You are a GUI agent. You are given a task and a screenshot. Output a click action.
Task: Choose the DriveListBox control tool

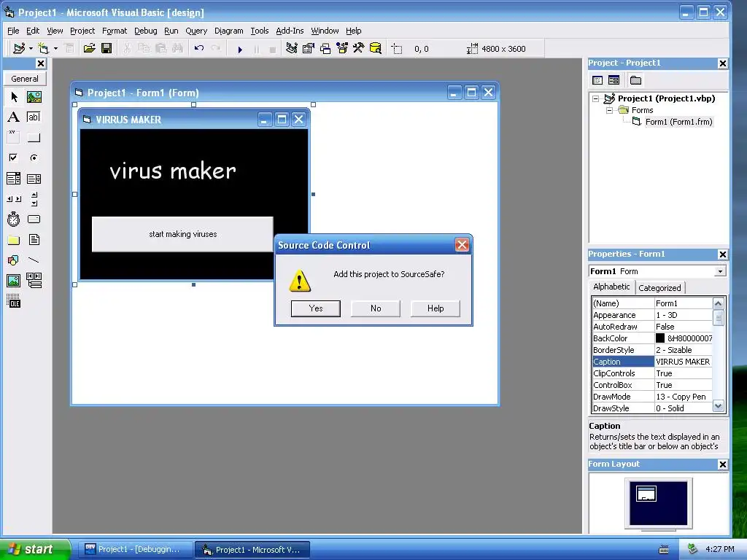click(x=34, y=219)
